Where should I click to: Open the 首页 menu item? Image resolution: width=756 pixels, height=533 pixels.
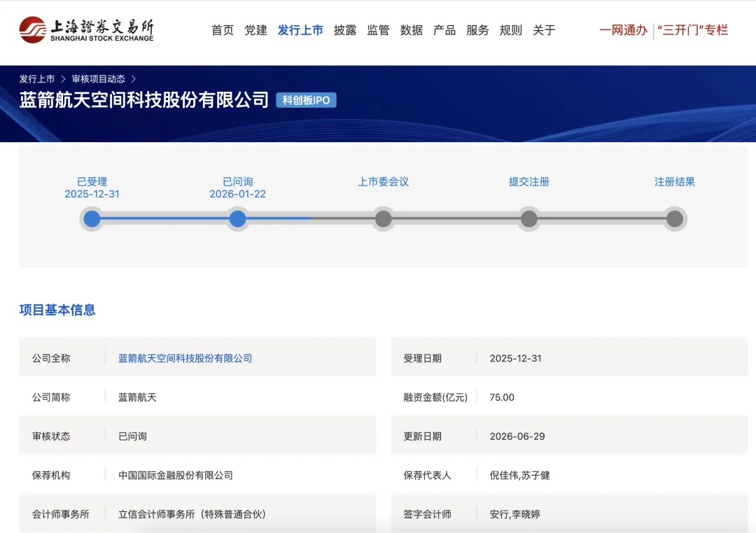223,30
